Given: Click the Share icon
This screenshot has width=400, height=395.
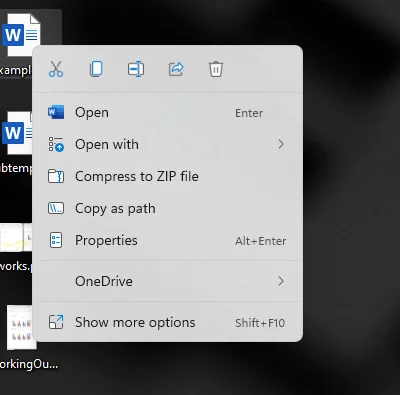Looking at the screenshot, I should point(176,69).
